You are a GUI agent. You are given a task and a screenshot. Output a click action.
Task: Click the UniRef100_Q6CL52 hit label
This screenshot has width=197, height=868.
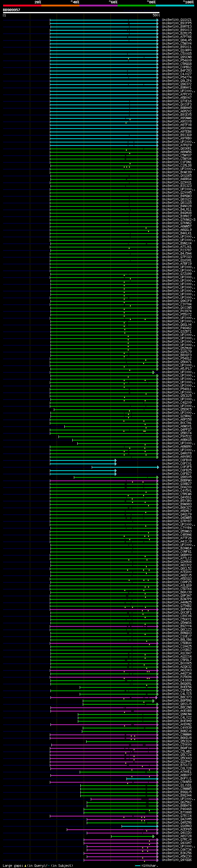(x=177, y=568)
